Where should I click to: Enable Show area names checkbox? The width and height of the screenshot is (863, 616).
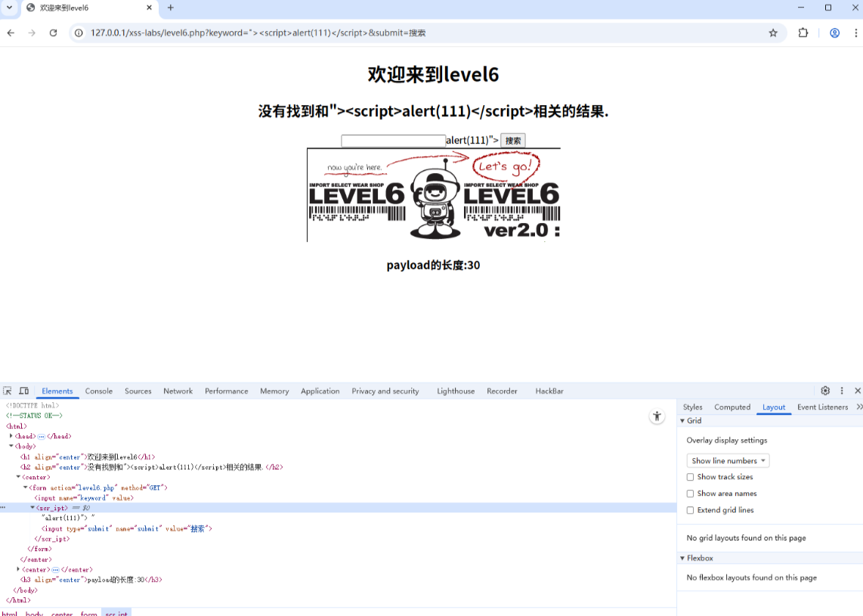pyautogui.click(x=690, y=494)
